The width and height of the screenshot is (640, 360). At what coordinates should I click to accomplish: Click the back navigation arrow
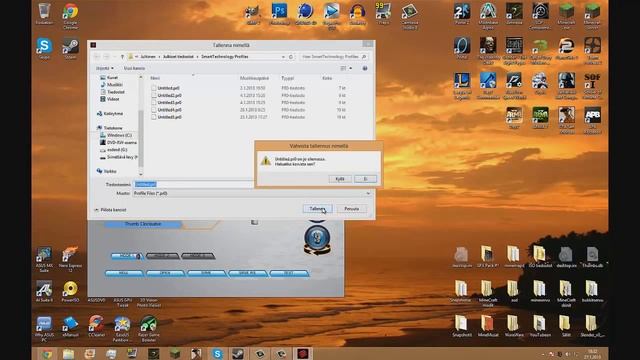(97, 57)
